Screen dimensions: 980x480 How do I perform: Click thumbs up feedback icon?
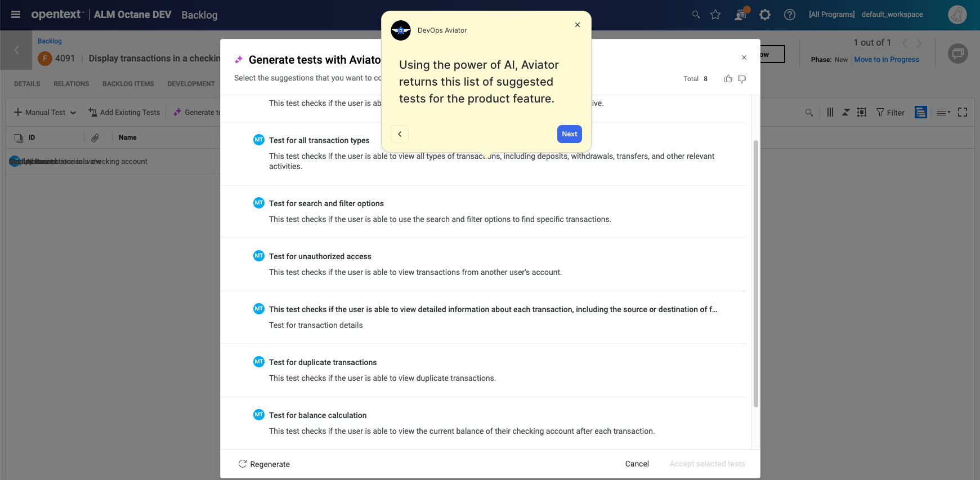[x=728, y=79]
